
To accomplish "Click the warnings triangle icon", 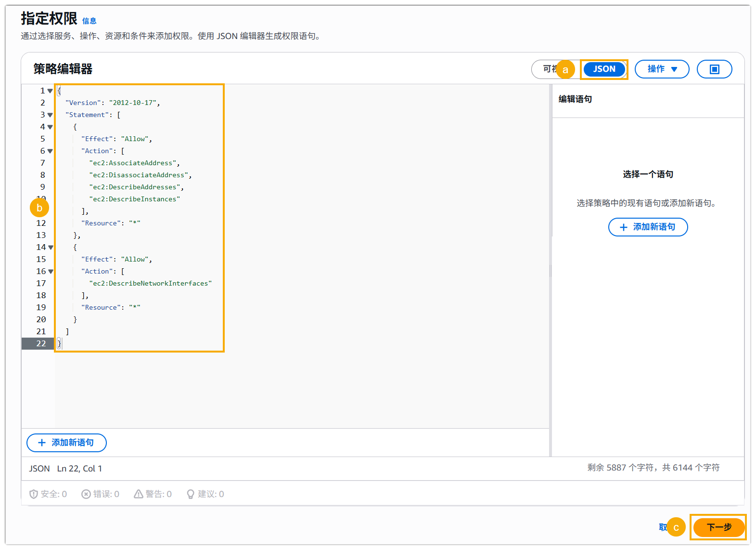I will click(139, 494).
